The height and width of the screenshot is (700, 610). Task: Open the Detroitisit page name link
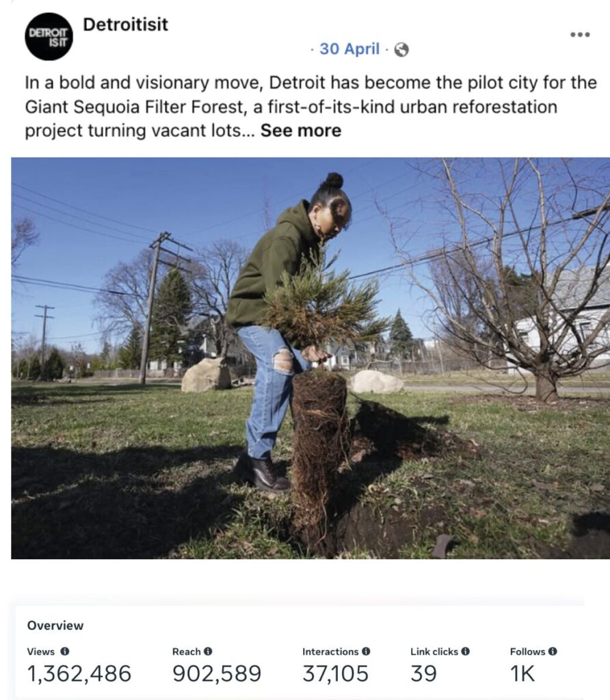[x=125, y=25]
